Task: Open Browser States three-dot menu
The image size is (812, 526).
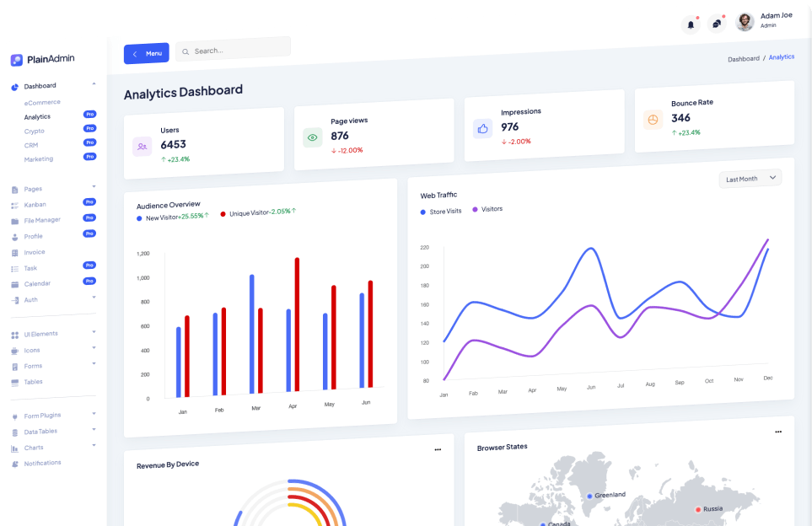Action: tap(777, 432)
